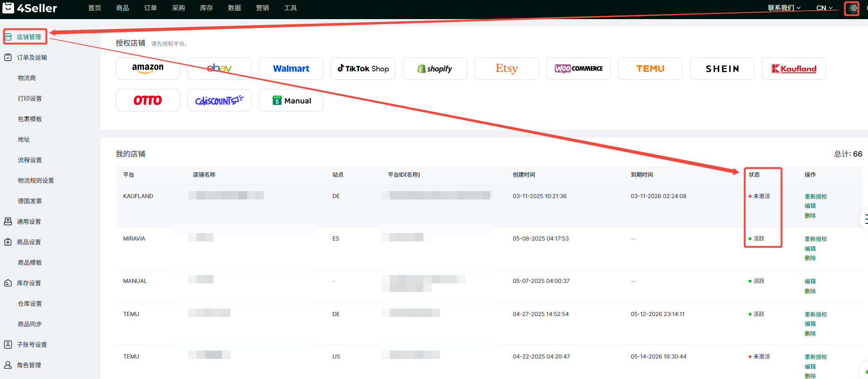Open the 采购 top menu
The width and height of the screenshot is (868, 379).
[x=179, y=8]
